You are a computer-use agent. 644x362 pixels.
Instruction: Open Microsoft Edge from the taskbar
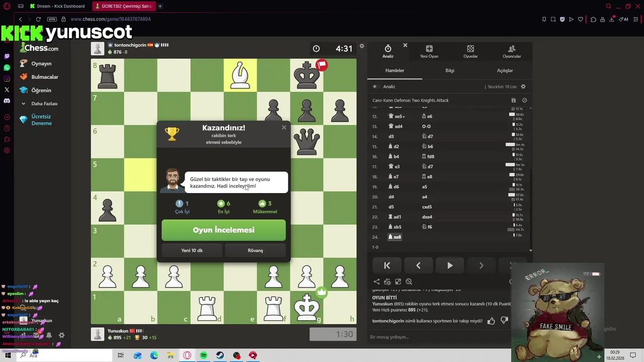pyautogui.click(x=154, y=355)
